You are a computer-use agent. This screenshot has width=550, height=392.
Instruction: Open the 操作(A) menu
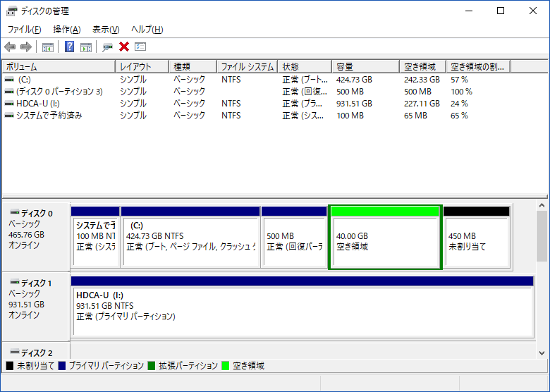pyautogui.click(x=67, y=30)
